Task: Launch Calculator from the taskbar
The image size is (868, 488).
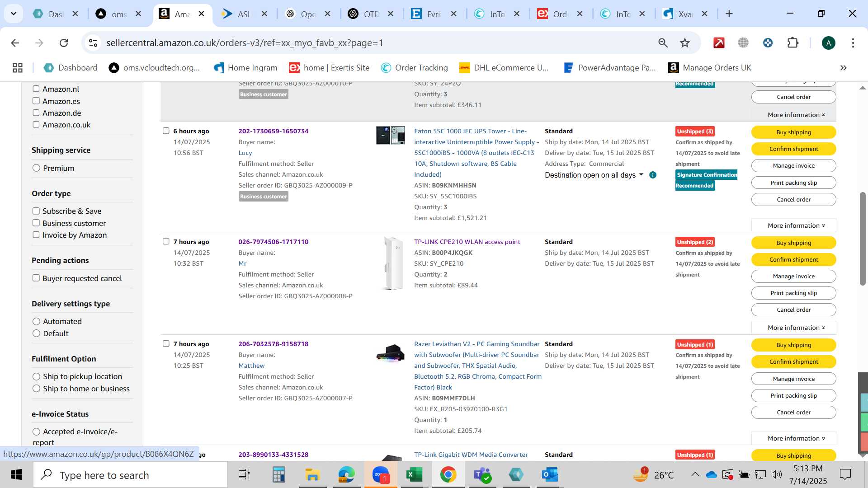Action: (278, 475)
